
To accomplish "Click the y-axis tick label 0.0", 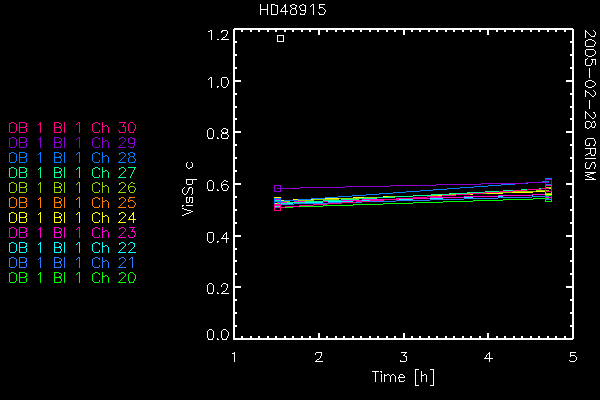I will point(218,335).
